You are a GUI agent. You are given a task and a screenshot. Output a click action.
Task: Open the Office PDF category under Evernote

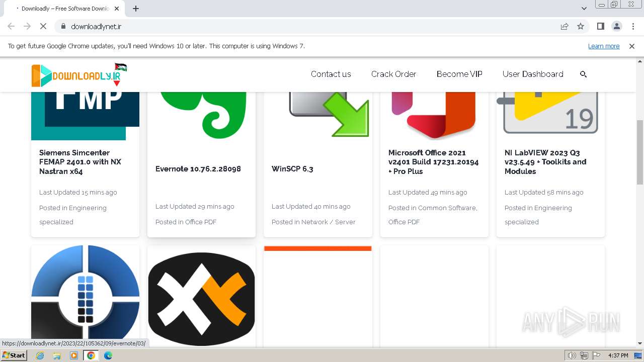(201, 222)
